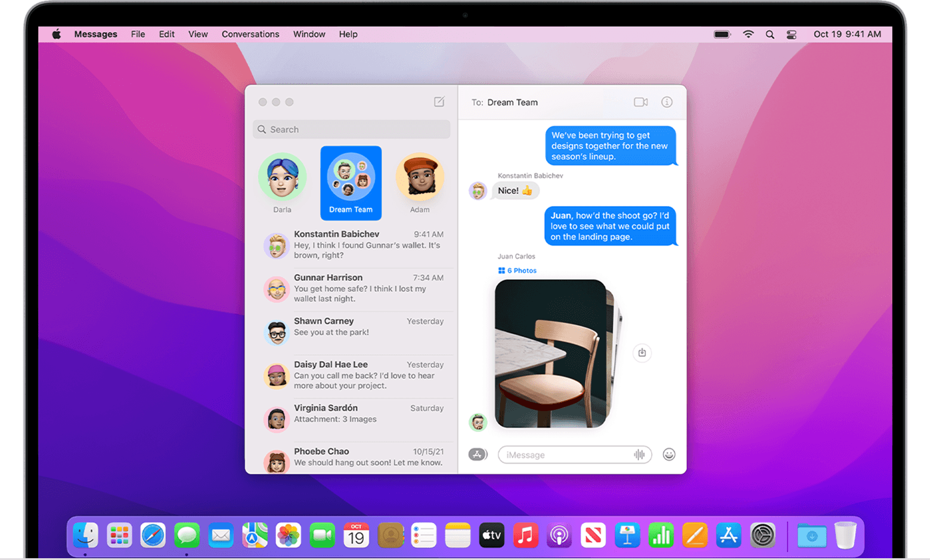The image size is (930, 560).
Task: Open Control Center in menu bar
Action: tap(792, 35)
